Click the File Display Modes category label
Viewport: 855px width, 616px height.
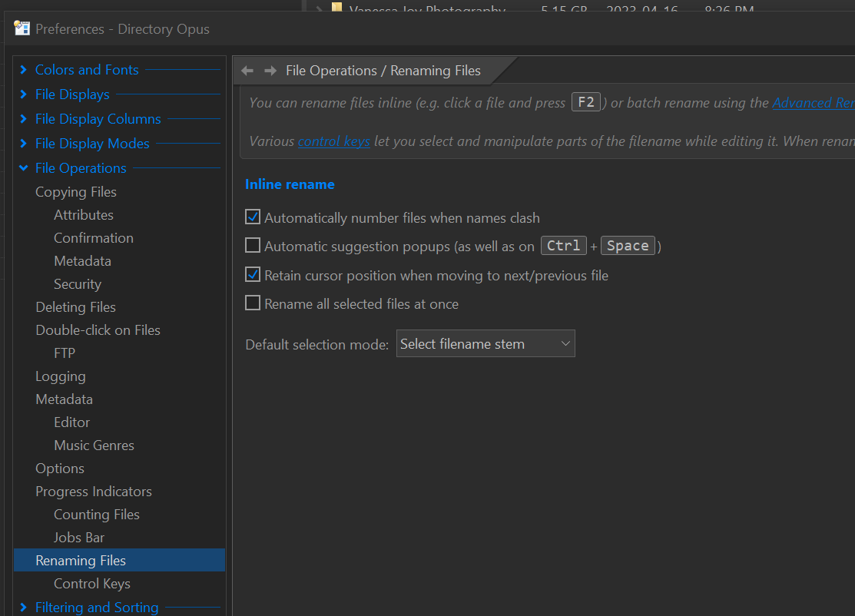[x=92, y=144]
